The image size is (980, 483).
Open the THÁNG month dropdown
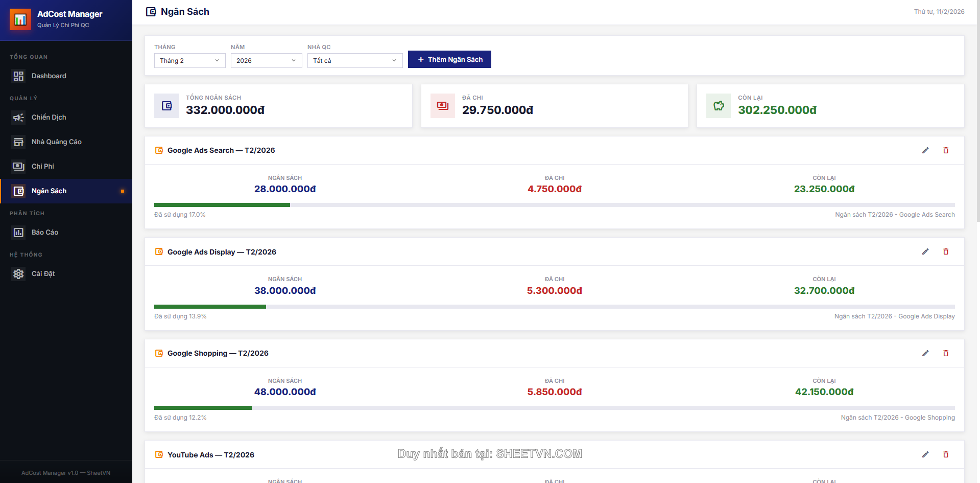tap(189, 60)
